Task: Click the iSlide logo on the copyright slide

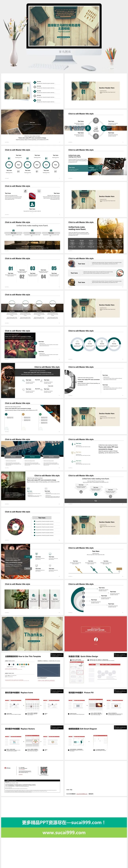Action: pyautogui.click(x=7, y=768)
